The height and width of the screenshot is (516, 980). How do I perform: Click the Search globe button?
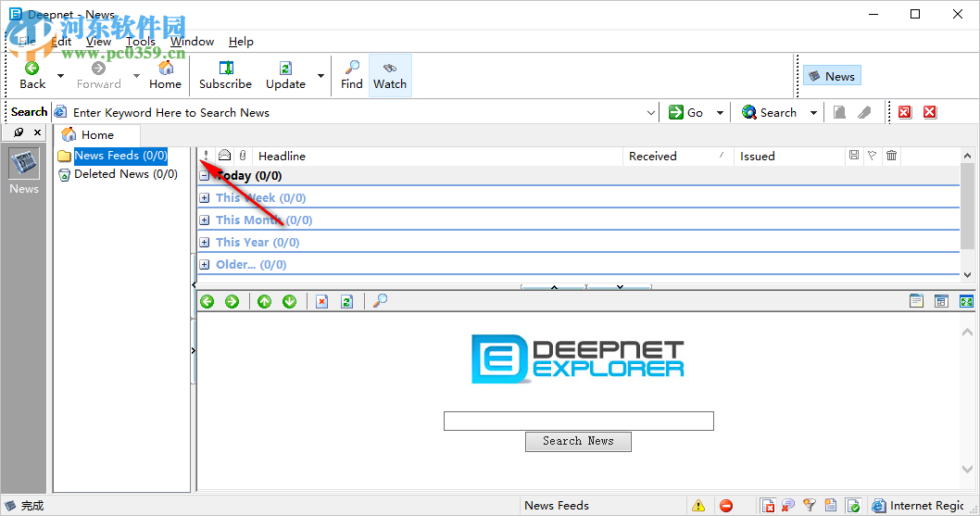coord(770,113)
